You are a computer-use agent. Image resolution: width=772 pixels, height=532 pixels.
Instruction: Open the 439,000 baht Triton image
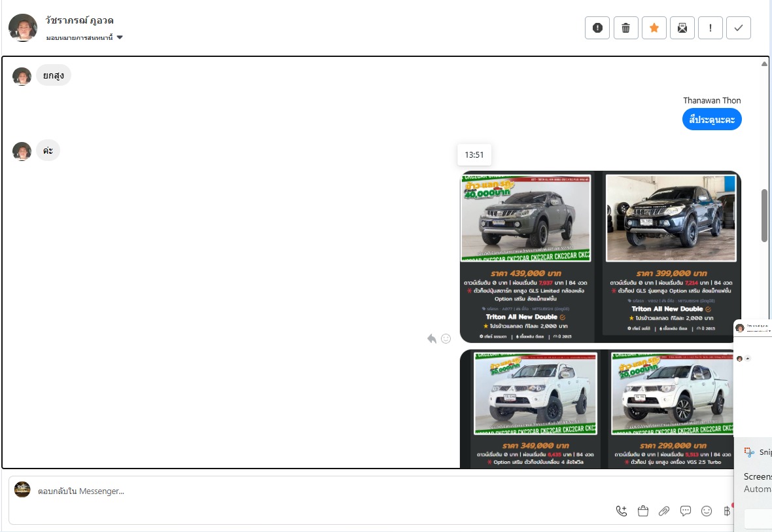pos(527,255)
